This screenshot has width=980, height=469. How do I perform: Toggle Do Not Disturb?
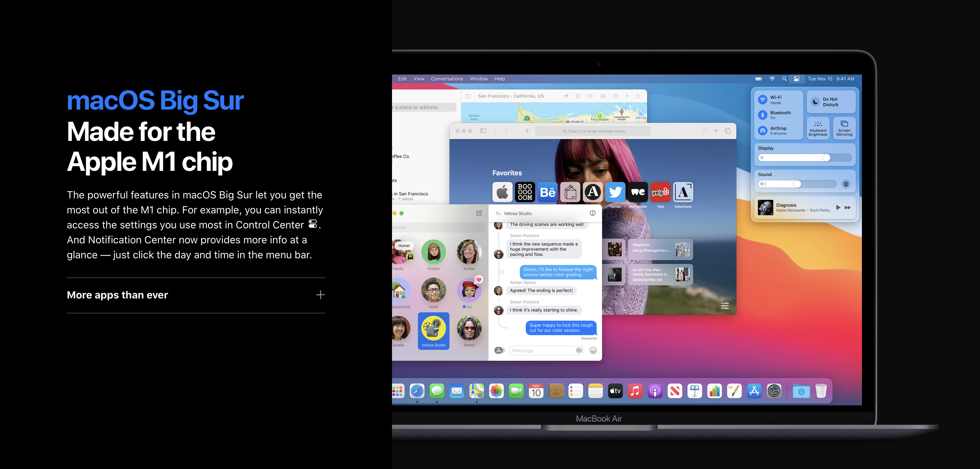(816, 102)
